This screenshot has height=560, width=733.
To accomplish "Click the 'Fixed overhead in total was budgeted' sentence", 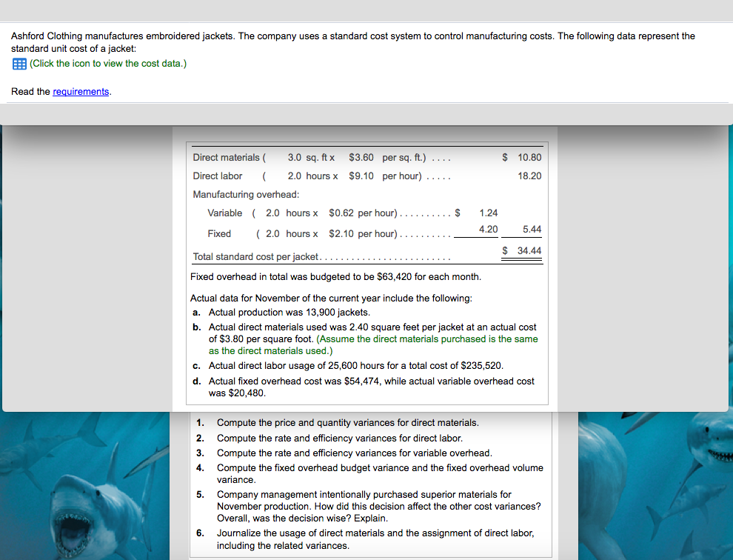I will click(x=335, y=277).
